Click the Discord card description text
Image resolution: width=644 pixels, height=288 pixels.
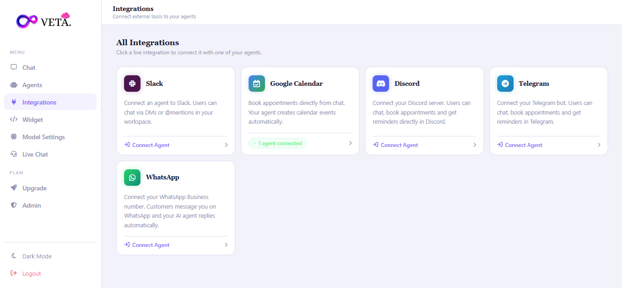(421, 112)
